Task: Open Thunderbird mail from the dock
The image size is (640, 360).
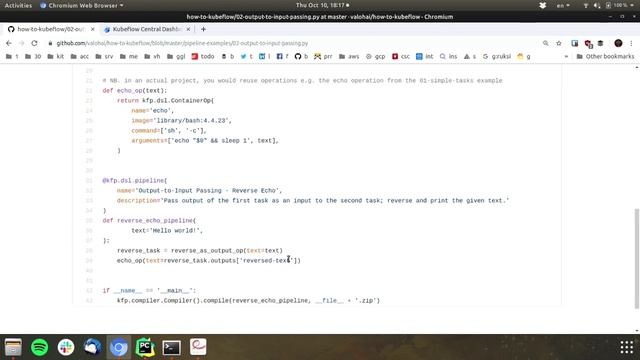Action: click(92, 347)
